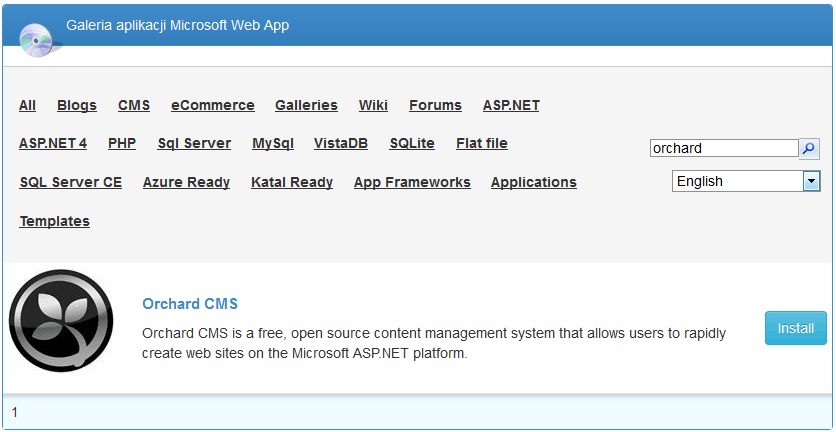Filter by Blogs category

point(77,106)
